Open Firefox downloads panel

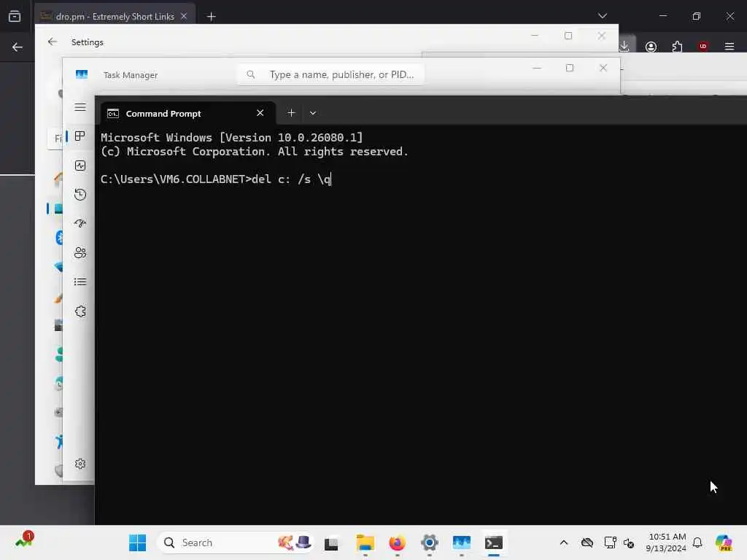(x=624, y=46)
